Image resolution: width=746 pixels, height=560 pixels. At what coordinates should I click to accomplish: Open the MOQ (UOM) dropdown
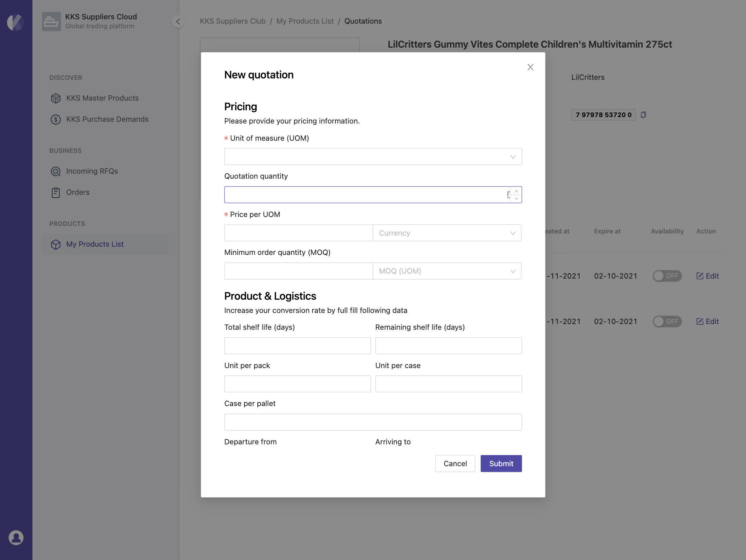click(447, 271)
